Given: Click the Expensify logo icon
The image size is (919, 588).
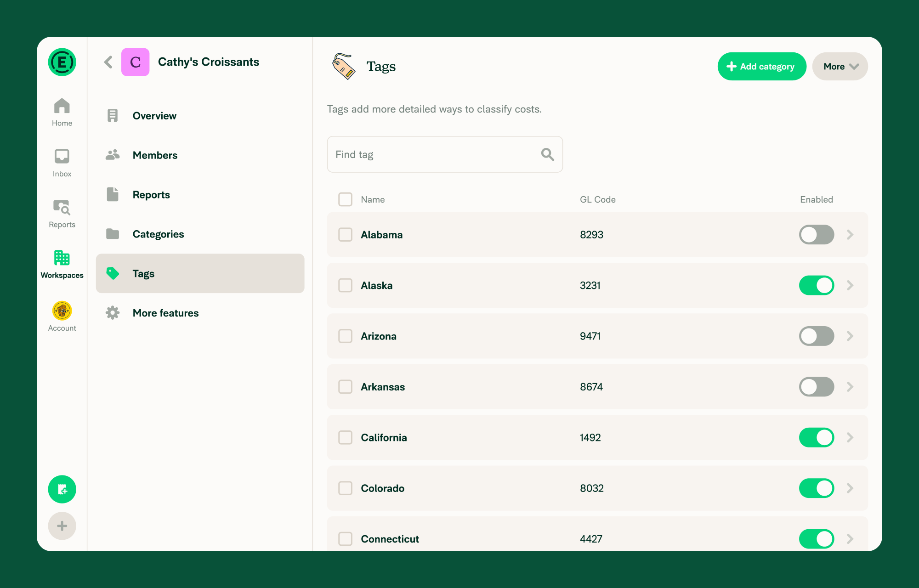Looking at the screenshot, I should click(62, 62).
